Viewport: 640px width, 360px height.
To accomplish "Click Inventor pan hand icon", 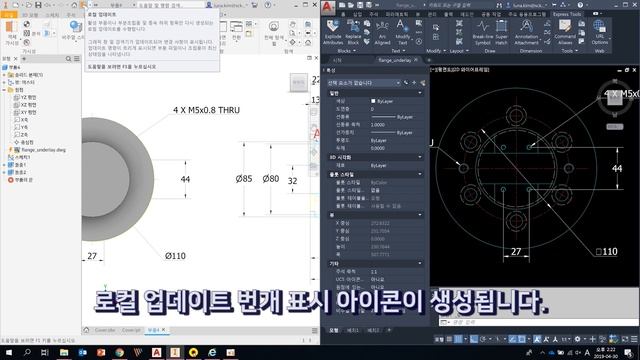I will coord(292,24).
